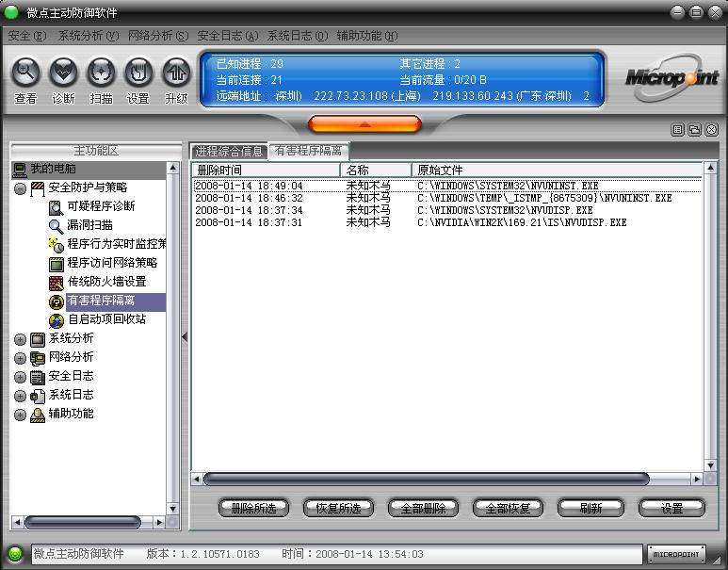Click the 扫描 toolbar icon
Image resolution: width=728 pixels, height=570 pixels.
click(x=101, y=72)
